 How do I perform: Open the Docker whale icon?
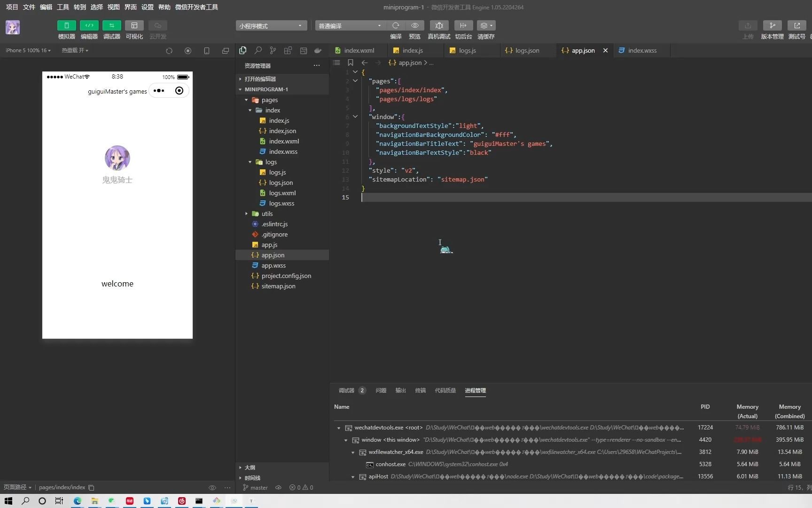tap(318, 50)
